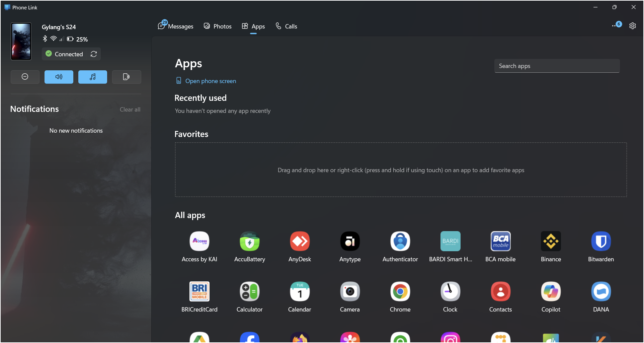644x343 pixels.
Task: Select the Apps tab
Action: click(x=253, y=26)
